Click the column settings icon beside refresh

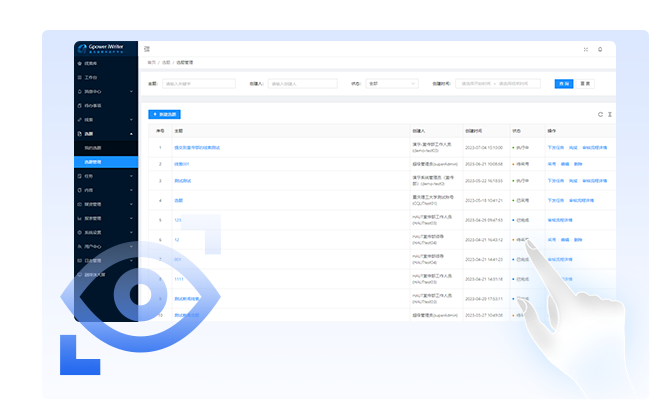click(x=610, y=115)
